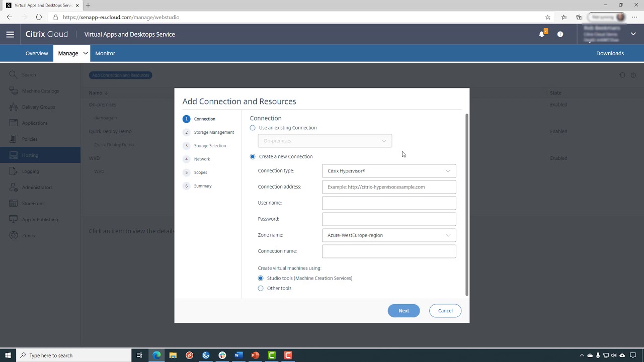Open the browser collections icon
644x362 pixels.
tap(579, 17)
